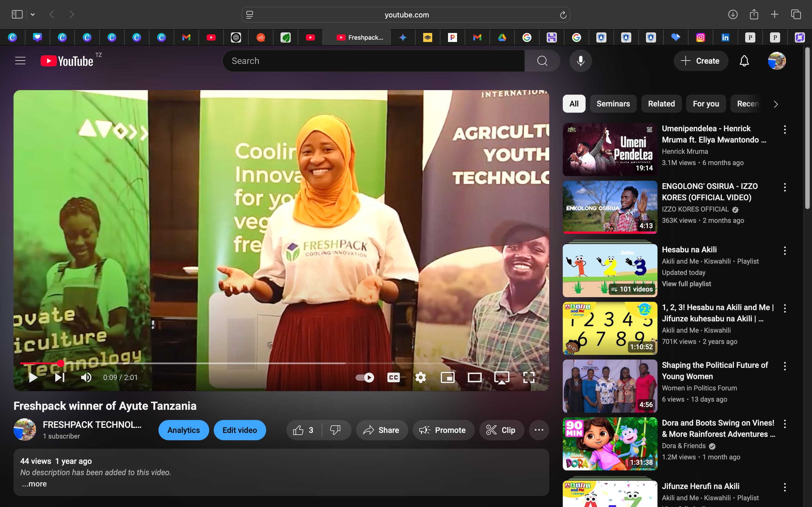Click the red video progress scrubber
This screenshot has width=812, height=507.
click(x=60, y=363)
